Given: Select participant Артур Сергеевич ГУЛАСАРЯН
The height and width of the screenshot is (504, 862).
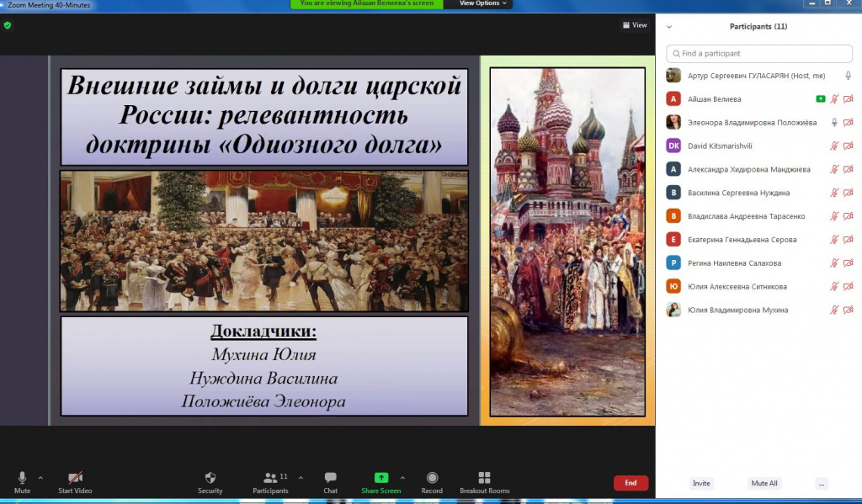Looking at the screenshot, I should point(756,76).
